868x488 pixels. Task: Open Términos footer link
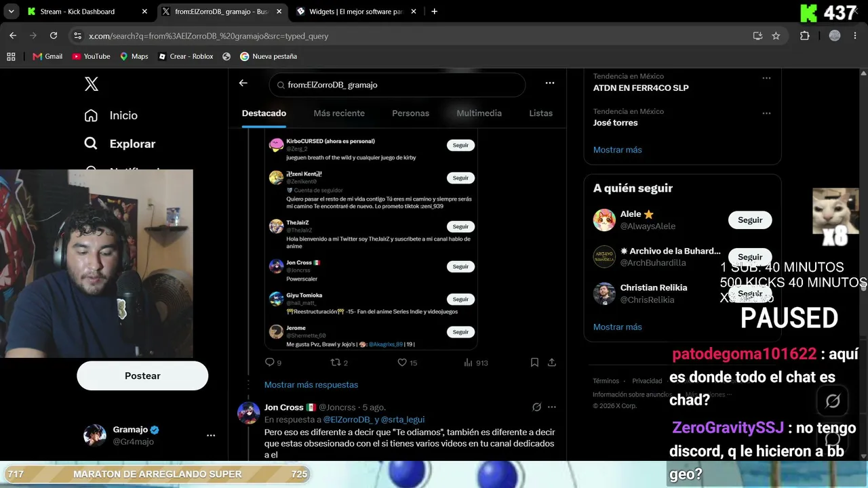click(x=606, y=381)
